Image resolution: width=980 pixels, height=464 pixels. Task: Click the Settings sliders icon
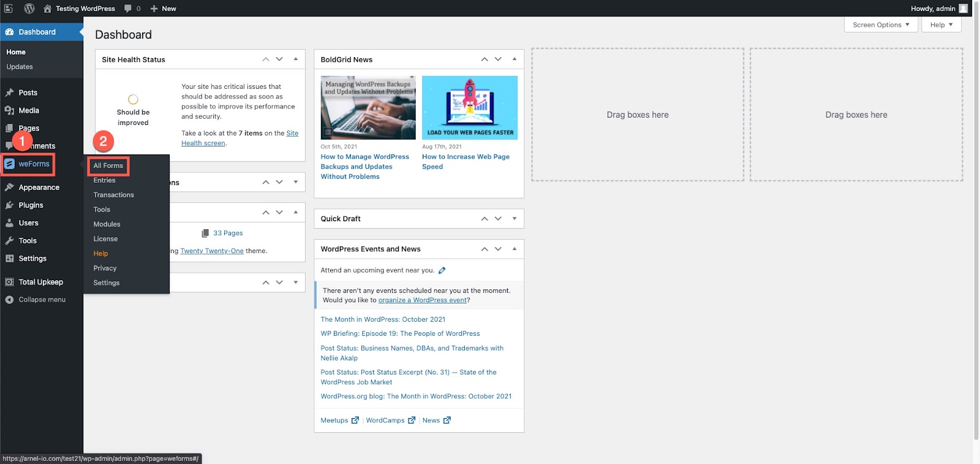9,259
